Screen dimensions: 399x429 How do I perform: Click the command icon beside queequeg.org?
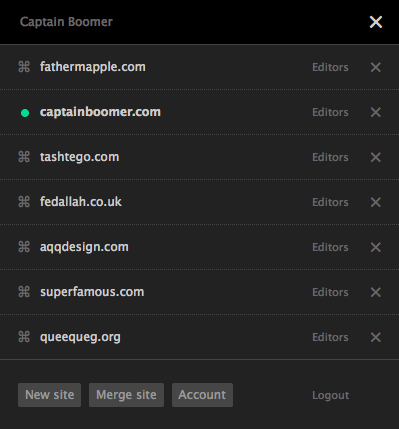coord(24,337)
